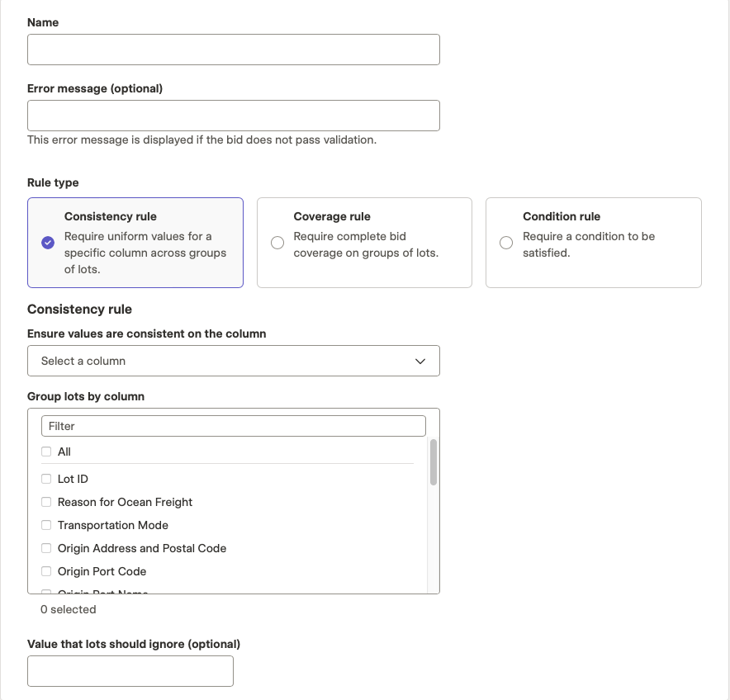The height and width of the screenshot is (700, 730).
Task: Select the Consistency rule radio button
Action: click(48, 243)
